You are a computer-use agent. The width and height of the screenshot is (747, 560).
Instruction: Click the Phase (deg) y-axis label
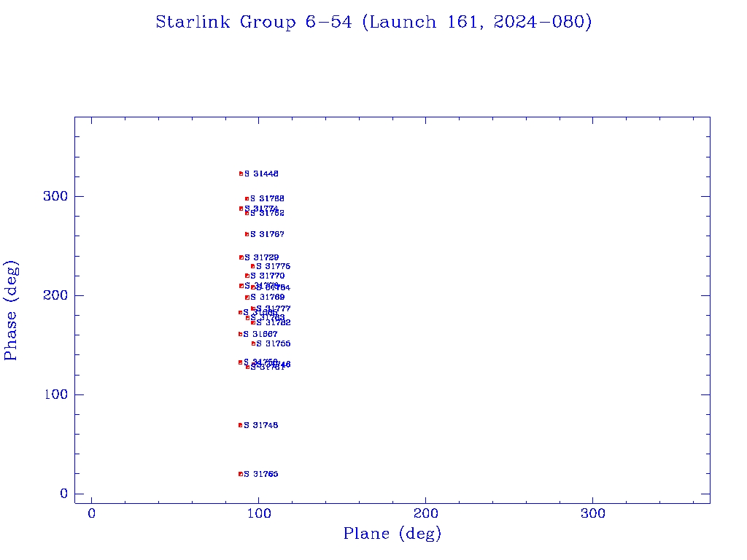click(11, 310)
